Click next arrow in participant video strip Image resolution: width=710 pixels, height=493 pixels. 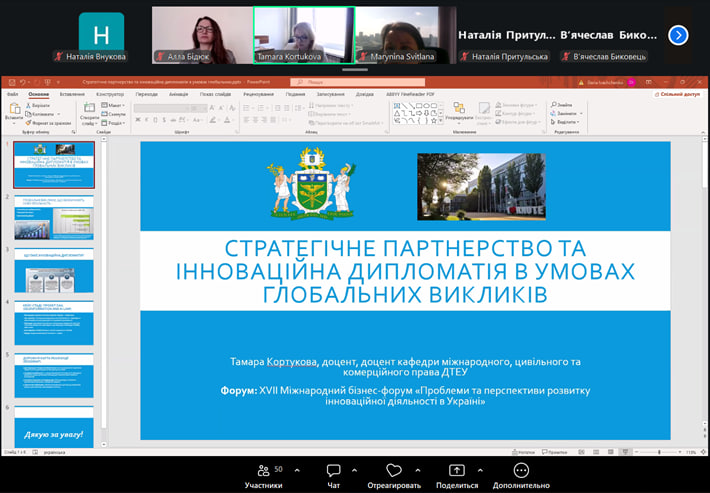[678, 35]
